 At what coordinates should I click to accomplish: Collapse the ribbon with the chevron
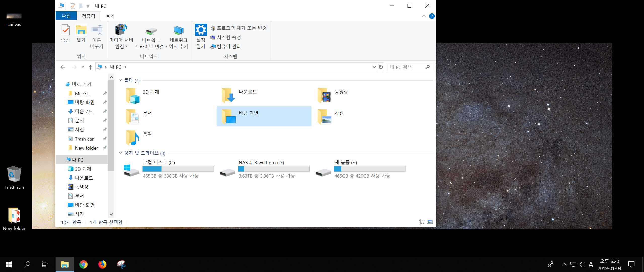(424, 16)
